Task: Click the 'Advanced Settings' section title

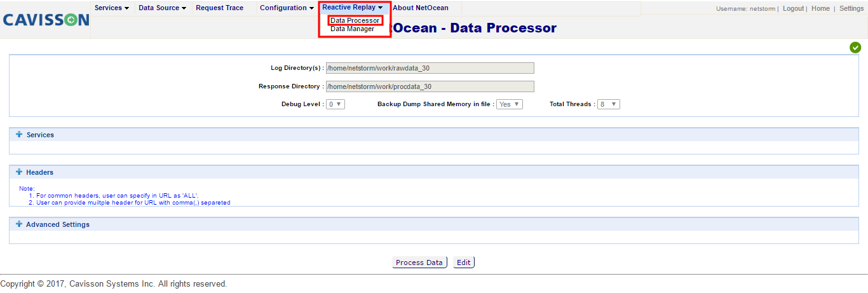Action: (x=58, y=224)
